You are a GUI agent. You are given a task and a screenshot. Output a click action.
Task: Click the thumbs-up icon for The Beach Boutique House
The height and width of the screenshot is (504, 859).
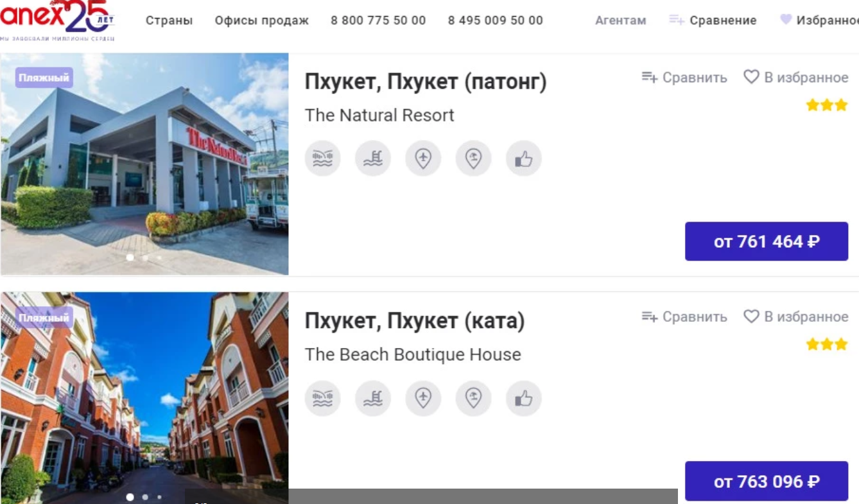[x=524, y=398]
